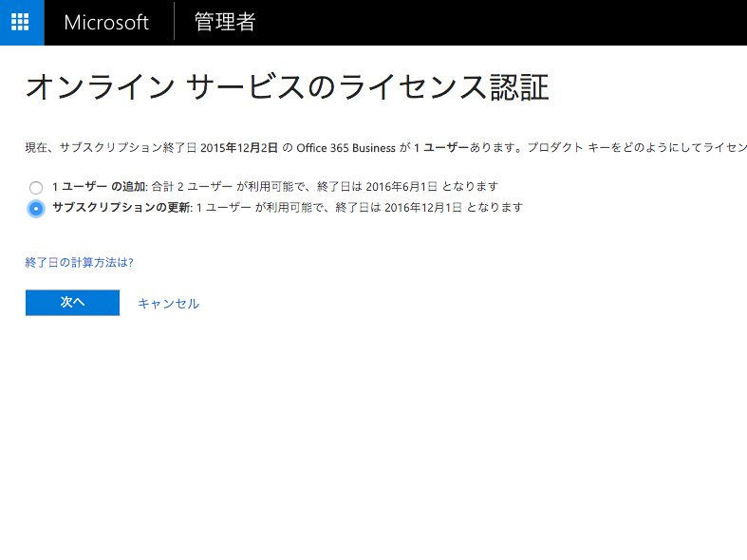Click the 次へ button
747x560 pixels.
[x=72, y=303]
